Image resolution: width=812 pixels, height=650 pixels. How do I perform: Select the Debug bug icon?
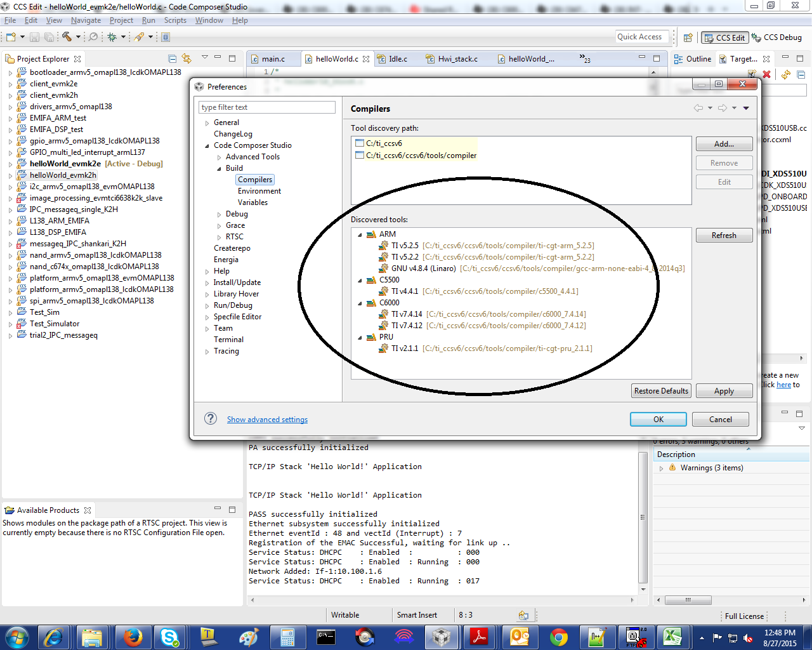[112, 37]
